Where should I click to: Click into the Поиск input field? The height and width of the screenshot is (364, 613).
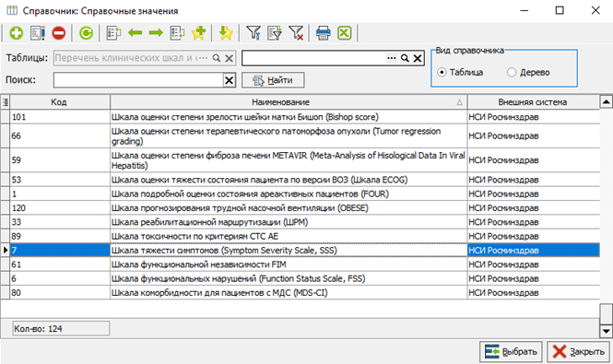click(x=138, y=80)
